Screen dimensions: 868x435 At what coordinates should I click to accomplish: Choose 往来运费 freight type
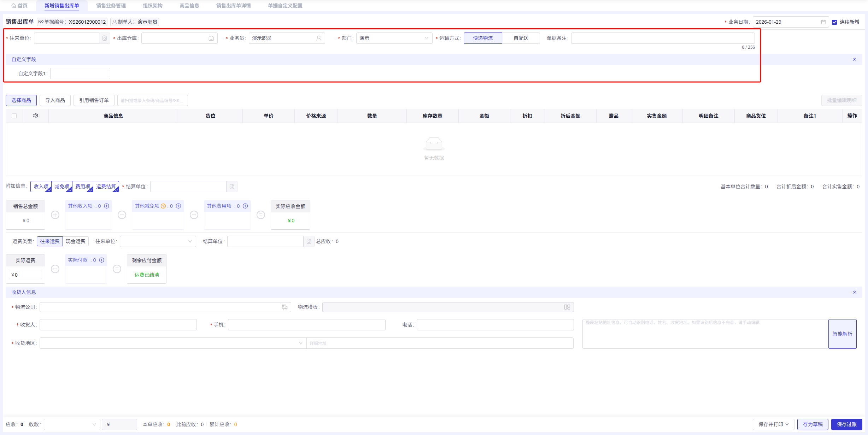click(50, 241)
